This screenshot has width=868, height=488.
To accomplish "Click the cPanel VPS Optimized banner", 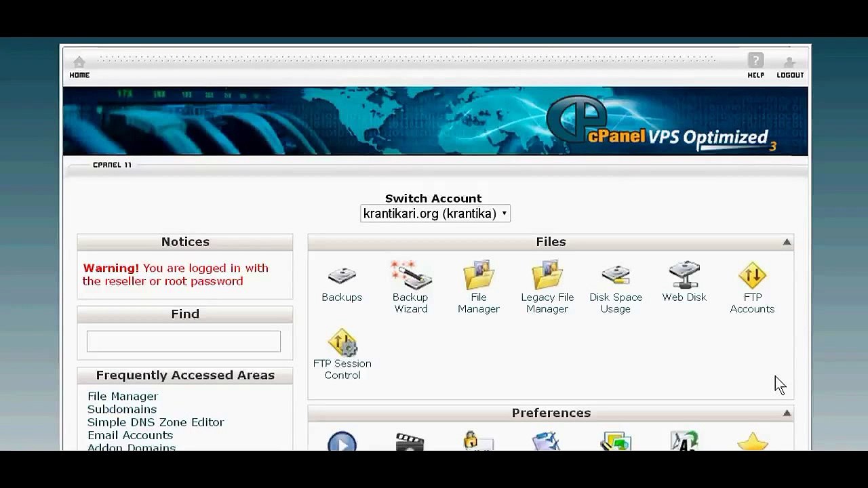I will click(x=435, y=121).
